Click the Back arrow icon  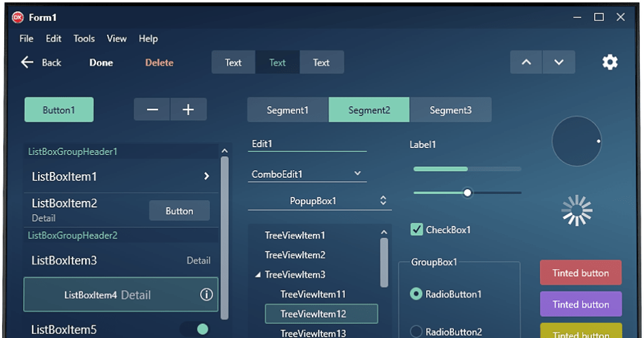pos(27,62)
